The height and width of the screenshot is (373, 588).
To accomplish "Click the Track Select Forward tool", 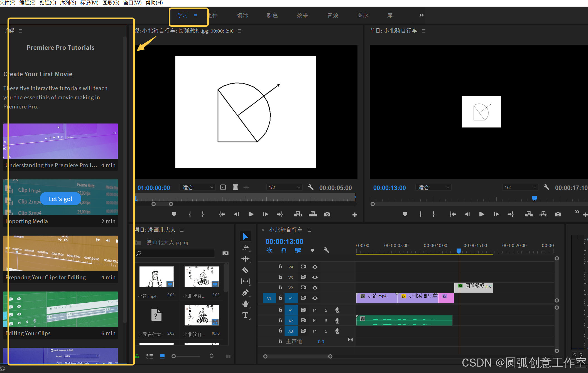I will 245,247.
